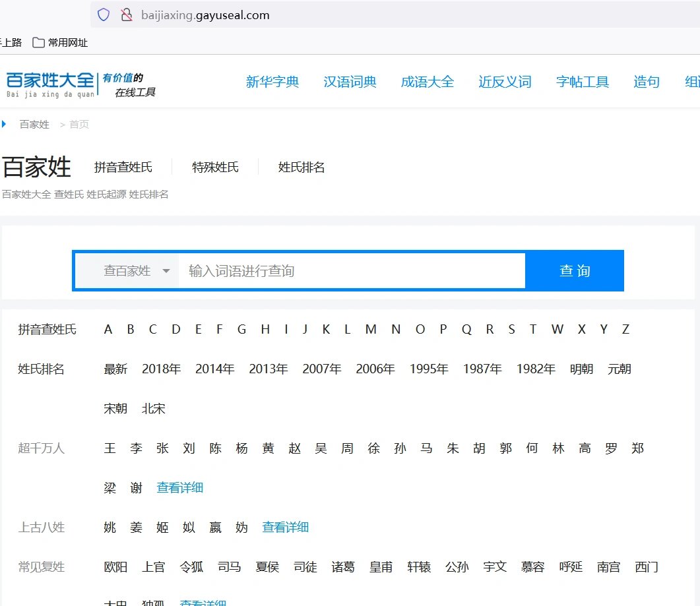Click the compound surname 轩辕
Viewport: 700px width, 606px height.
tap(419, 567)
